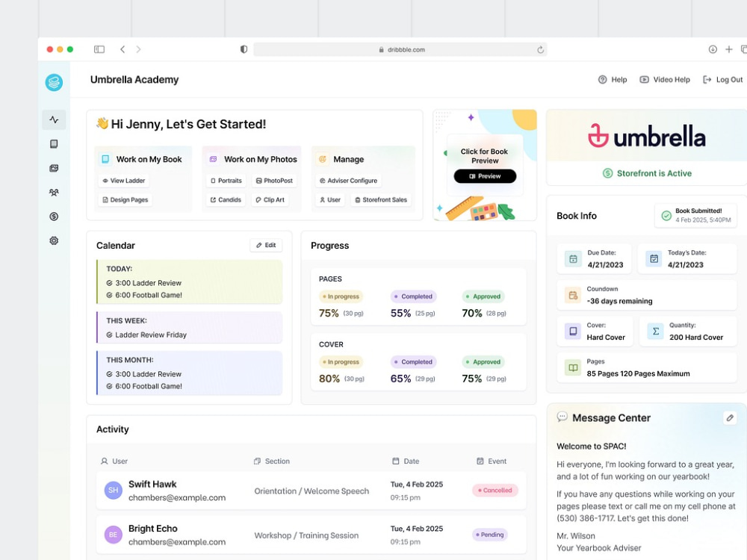Click the Cancelled status badge

click(x=495, y=490)
